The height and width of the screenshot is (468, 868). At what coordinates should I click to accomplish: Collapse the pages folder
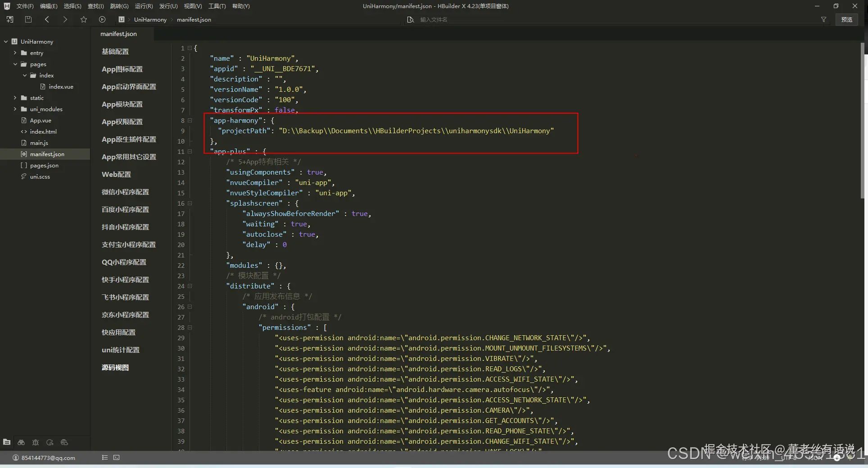15,64
